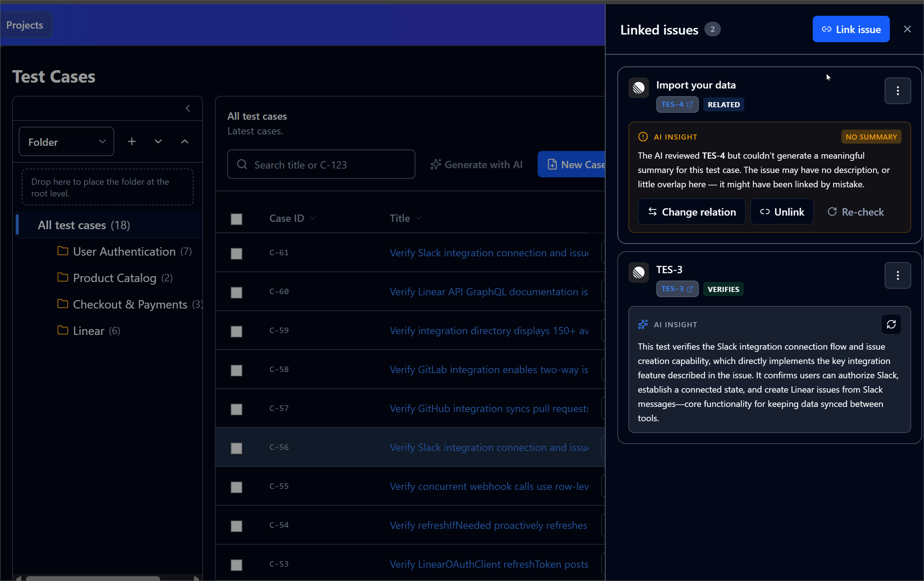
Task: Check the C-59 row checkbox
Action: point(237,332)
